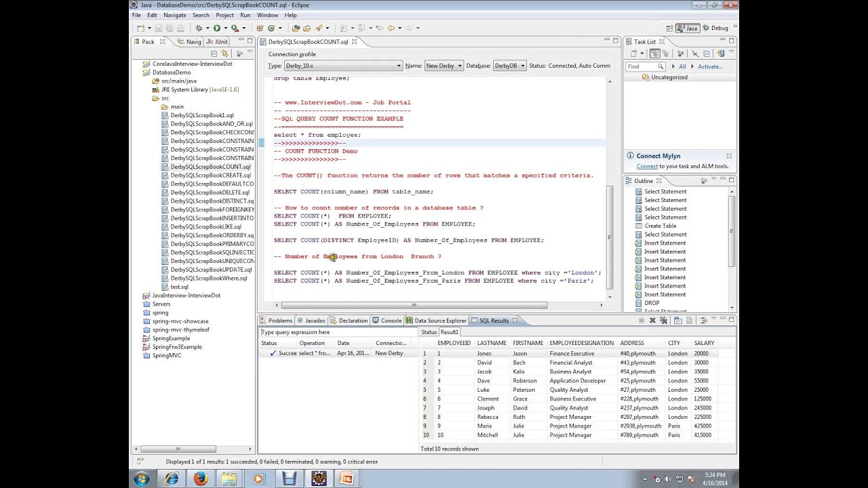Click the Open Perspective icon
This screenshot has width=868, height=488.
pyautogui.click(x=670, y=28)
